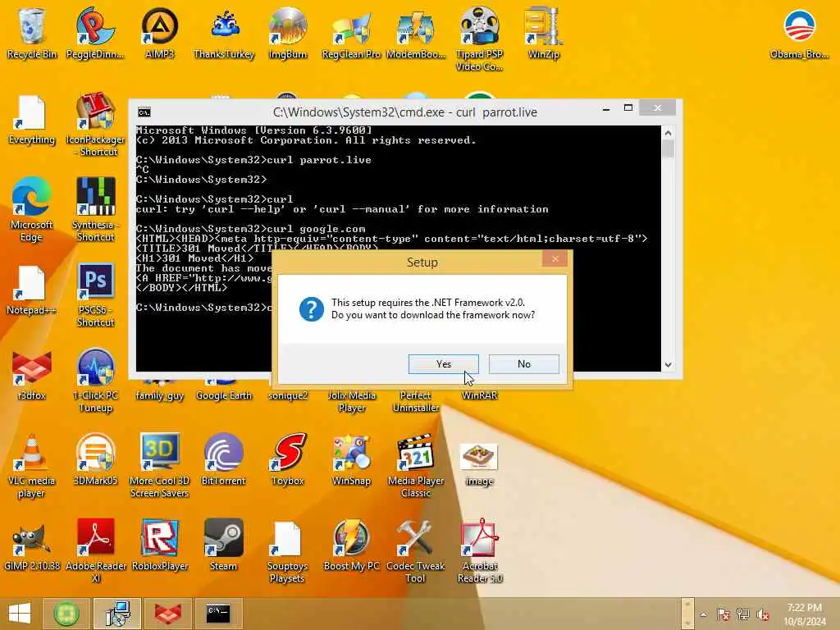This screenshot has width=840, height=630.
Task: Select the Jolix Media Player label
Action: [x=351, y=402]
